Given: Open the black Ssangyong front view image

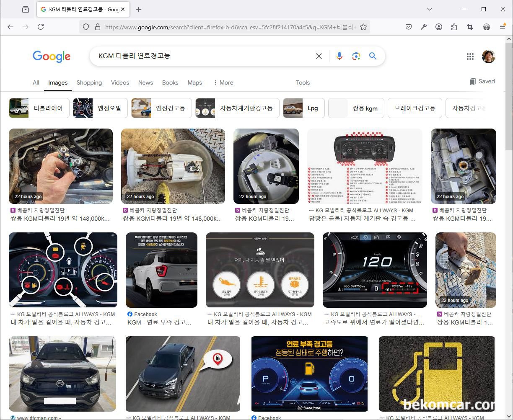Looking at the screenshot, I should pos(62,374).
